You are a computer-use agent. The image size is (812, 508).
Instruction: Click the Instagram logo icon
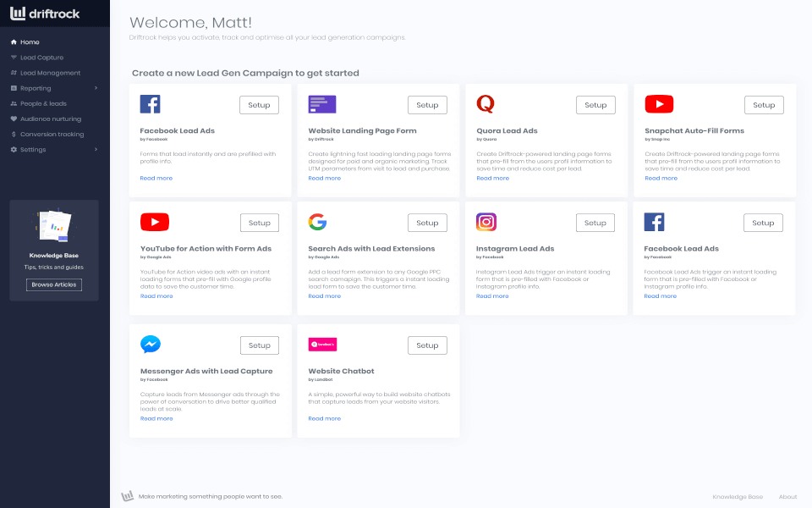click(486, 222)
